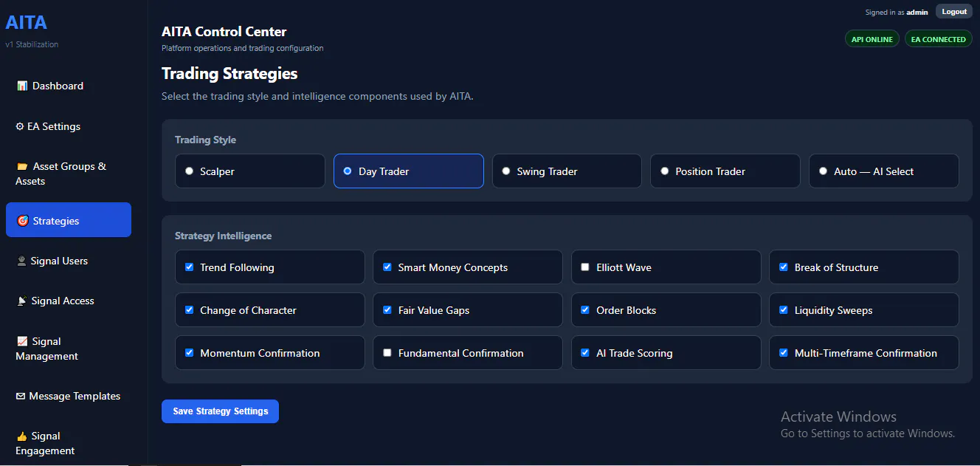Click the Strategies target icon
The height and width of the screenshot is (466, 980).
pos(22,221)
